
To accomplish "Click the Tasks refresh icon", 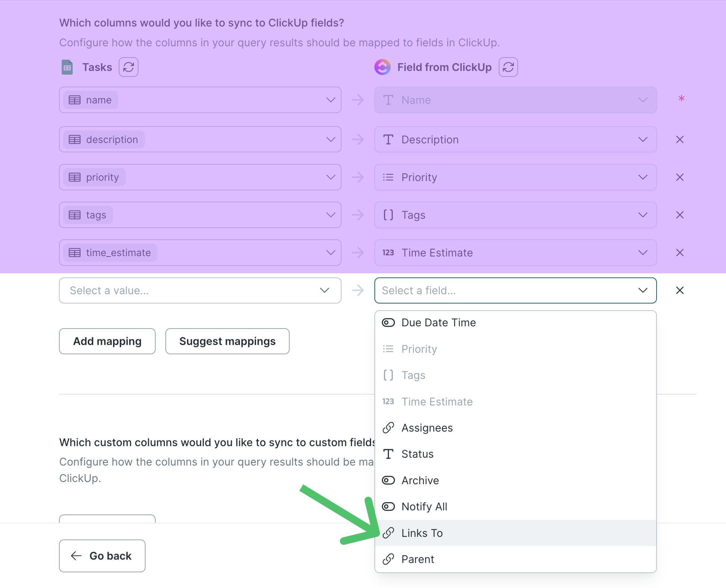I will [128, 66].
